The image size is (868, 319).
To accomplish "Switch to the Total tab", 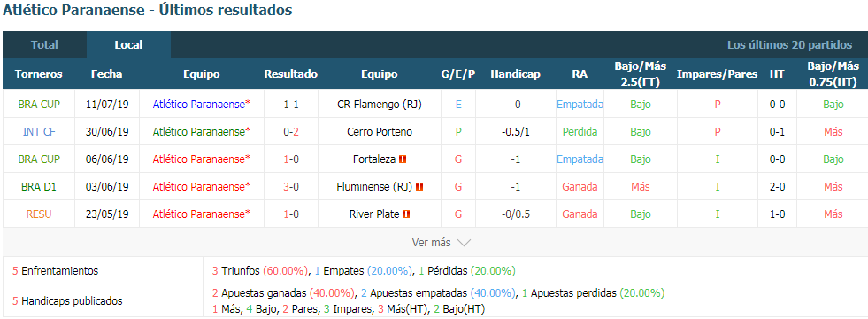I will coord(44,45).
